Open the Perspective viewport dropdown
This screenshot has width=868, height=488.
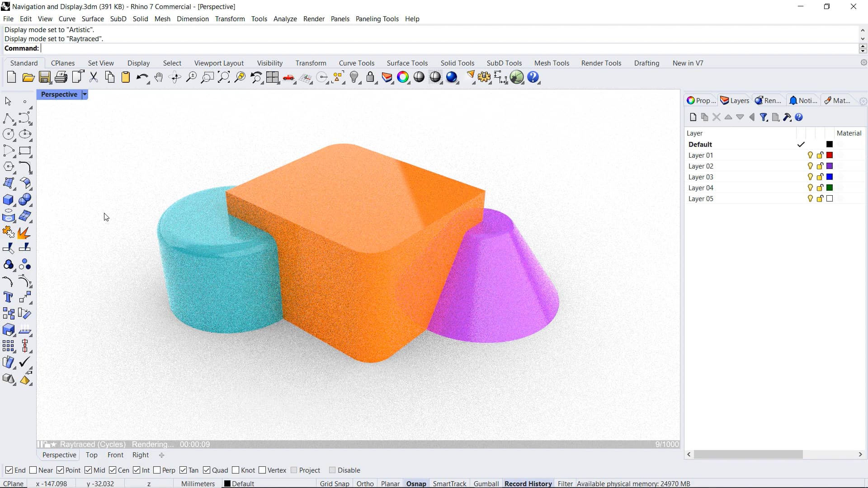point(85,94)
